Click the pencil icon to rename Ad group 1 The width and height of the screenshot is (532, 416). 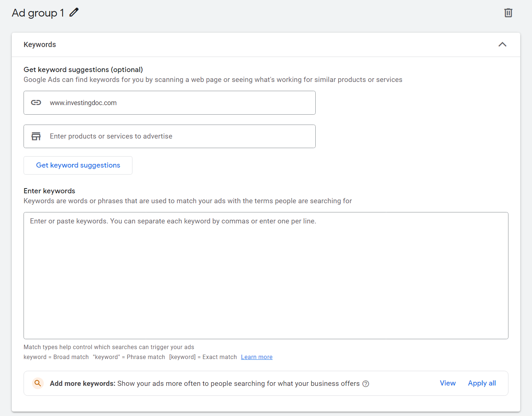pos(74,12)
